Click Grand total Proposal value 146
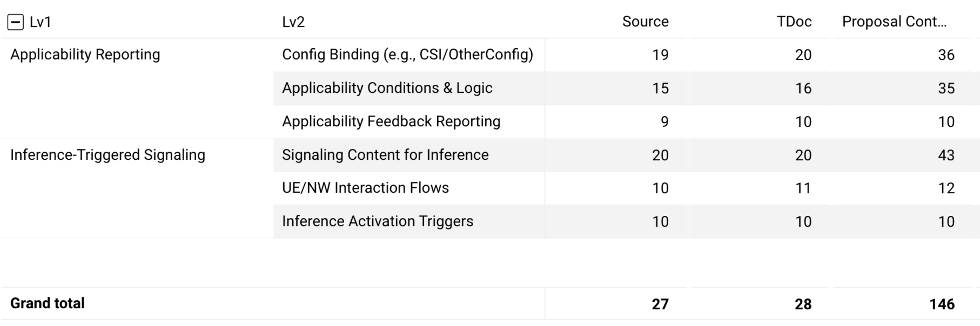The image size is (980, 326). pyautogui.click(x=942, y=304)
